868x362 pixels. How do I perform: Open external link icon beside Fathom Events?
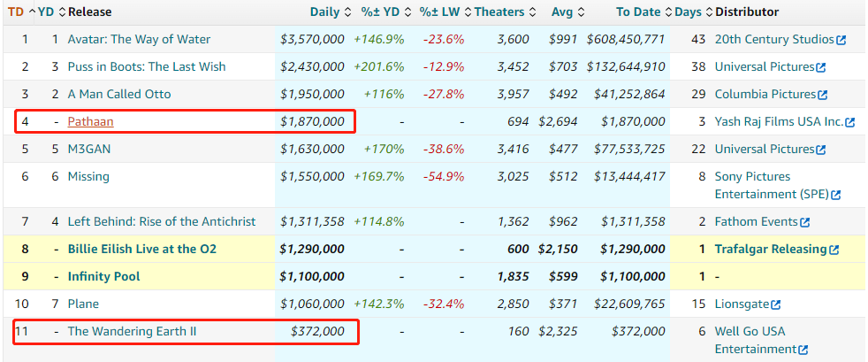coord(805,222)
